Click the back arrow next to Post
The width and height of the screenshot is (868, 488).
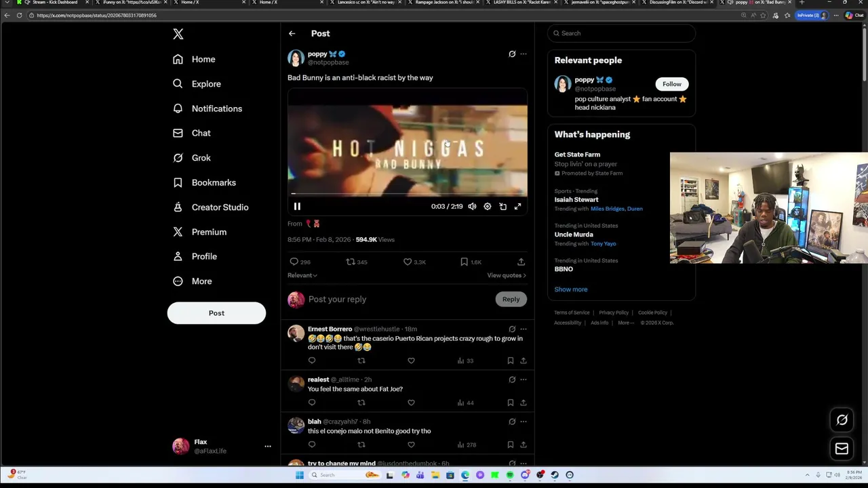[292, 33]
